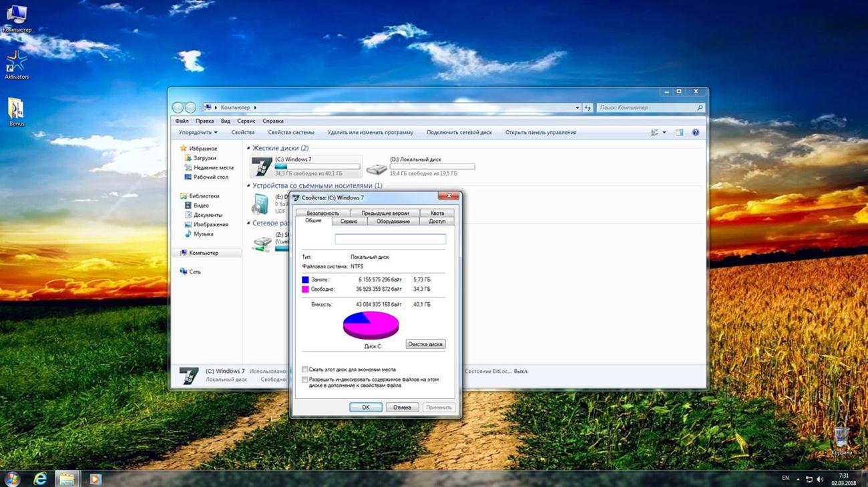Click Отмена to cancel the dialog
This screenshot has width=868, height=487.
coord(403,407)
